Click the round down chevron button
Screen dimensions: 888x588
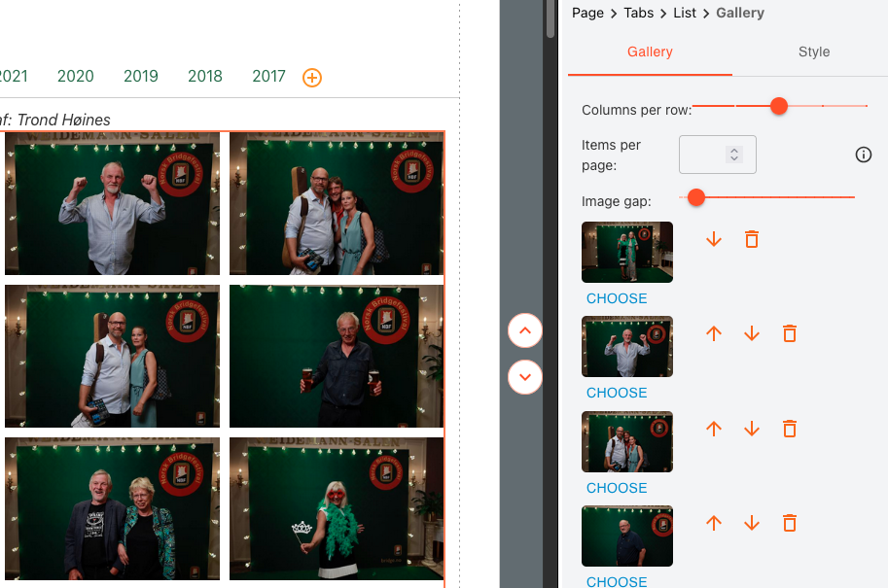pos(525,376)
